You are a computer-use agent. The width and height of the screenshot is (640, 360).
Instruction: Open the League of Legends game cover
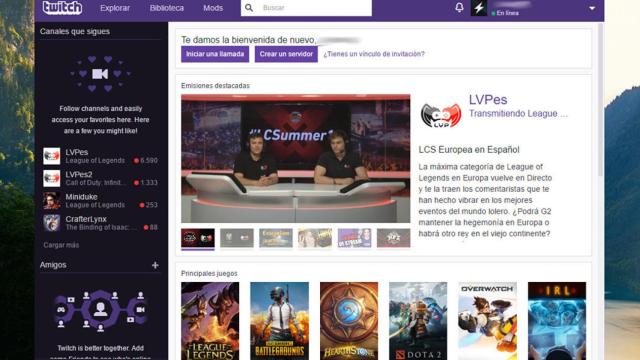[210, 321]
